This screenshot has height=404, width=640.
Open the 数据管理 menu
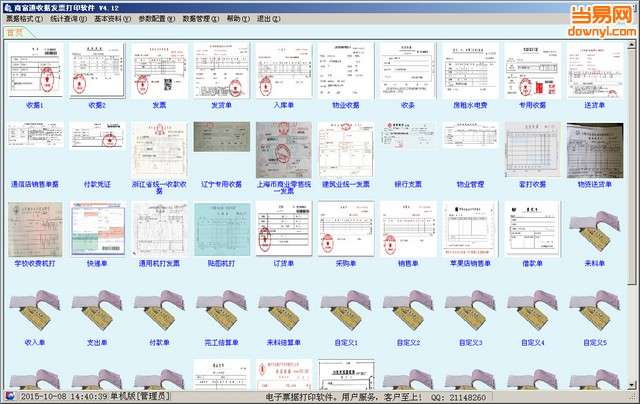(x=201, y=19)
